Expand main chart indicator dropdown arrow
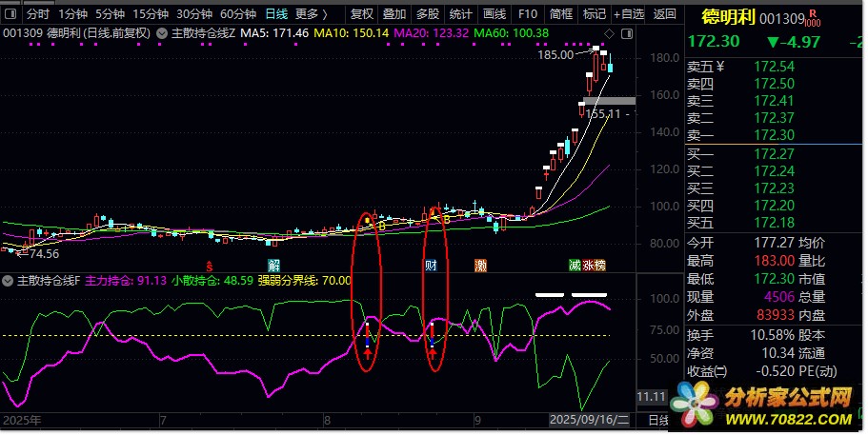868x435 pixels. (x=162, y=33)
